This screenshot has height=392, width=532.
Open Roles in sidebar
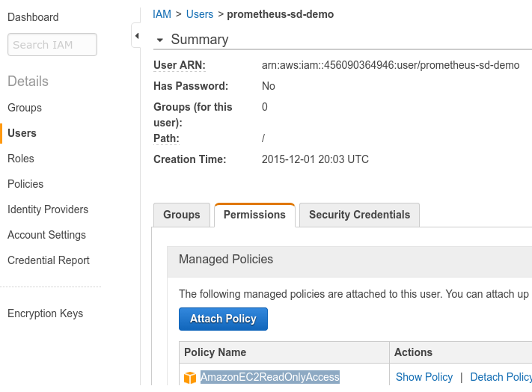click(21, 159)
